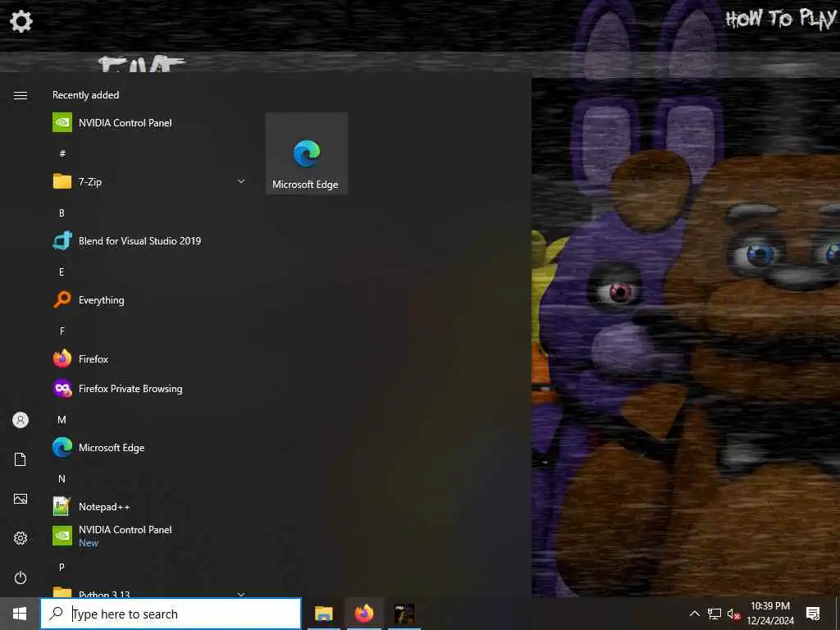Click the muted volume icon in tray

coord(733,614)
